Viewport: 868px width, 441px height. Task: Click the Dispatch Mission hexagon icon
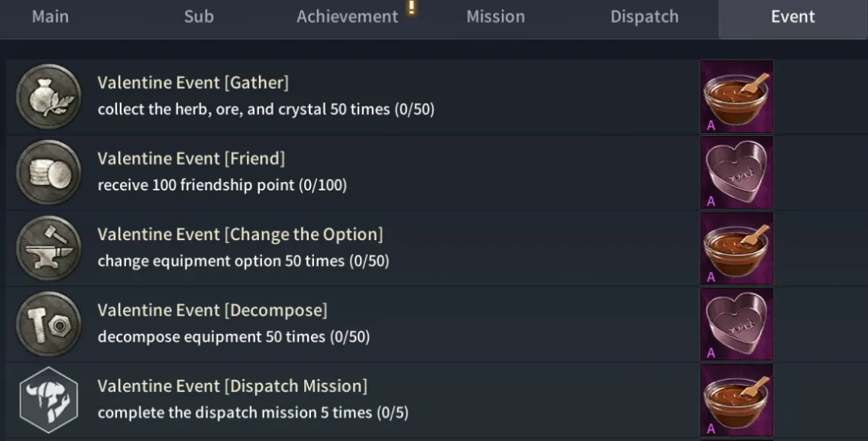50,400
